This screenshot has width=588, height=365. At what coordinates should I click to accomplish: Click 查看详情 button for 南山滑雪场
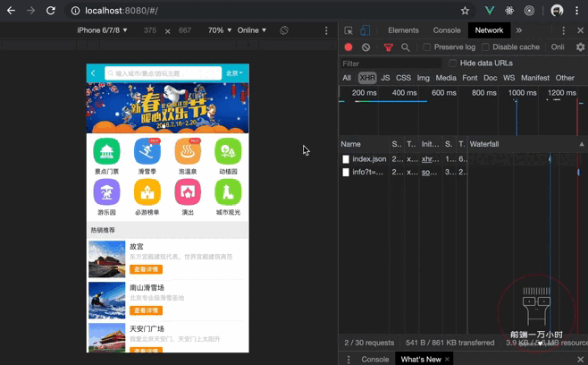click(147, 310)
